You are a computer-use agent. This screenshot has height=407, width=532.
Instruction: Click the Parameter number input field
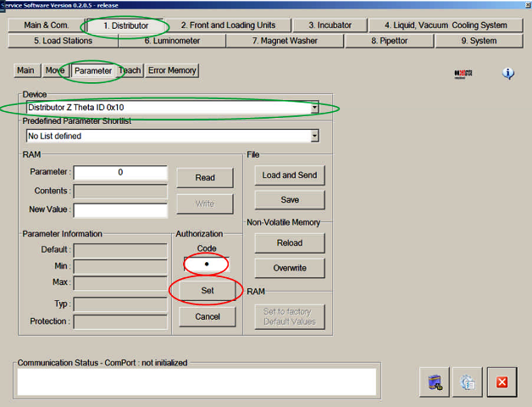[x=120, y=172]
